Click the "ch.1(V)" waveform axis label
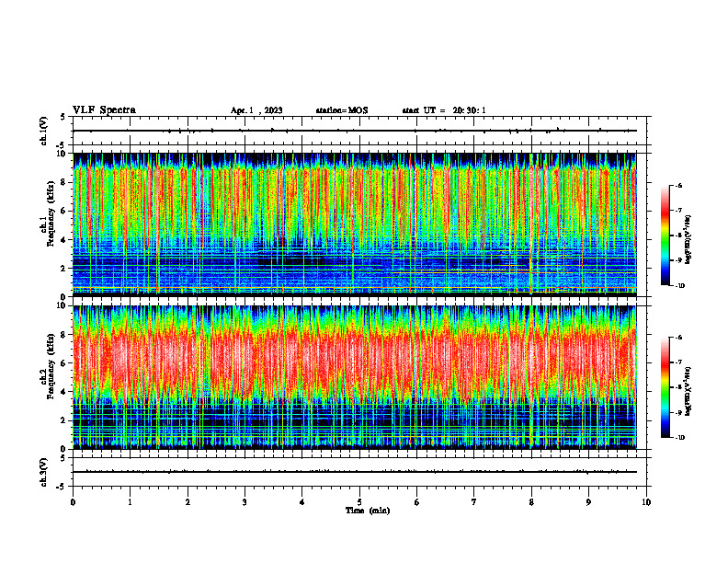Screen dimensions: 728x563 (x=44, y=131)
